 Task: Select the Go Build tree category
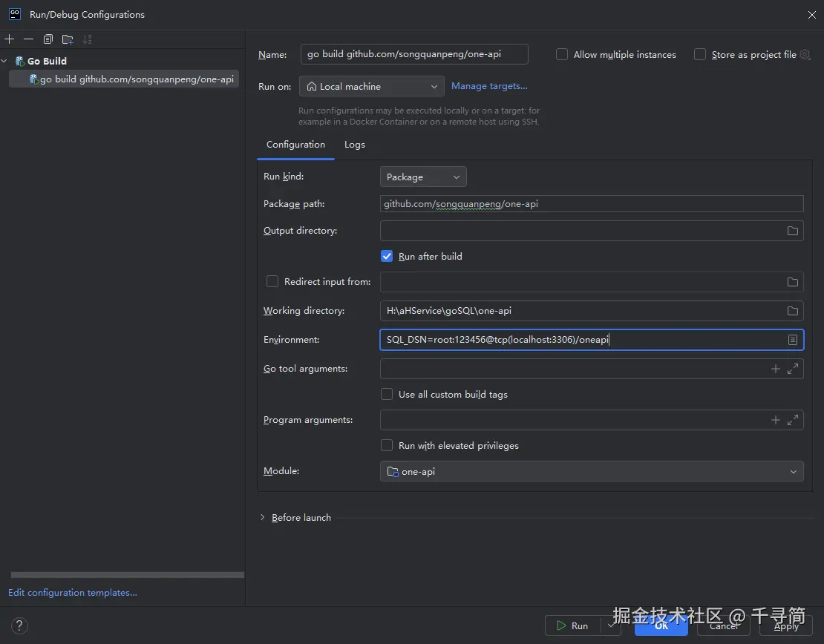coord(47,61)
